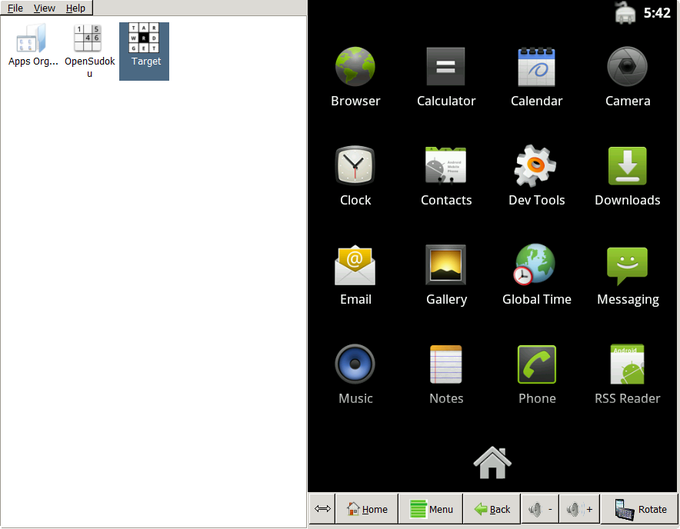Select the OpenSudoku file icon
The height and width of the screenshot is (529, 680).
click(x=89, y=51)
